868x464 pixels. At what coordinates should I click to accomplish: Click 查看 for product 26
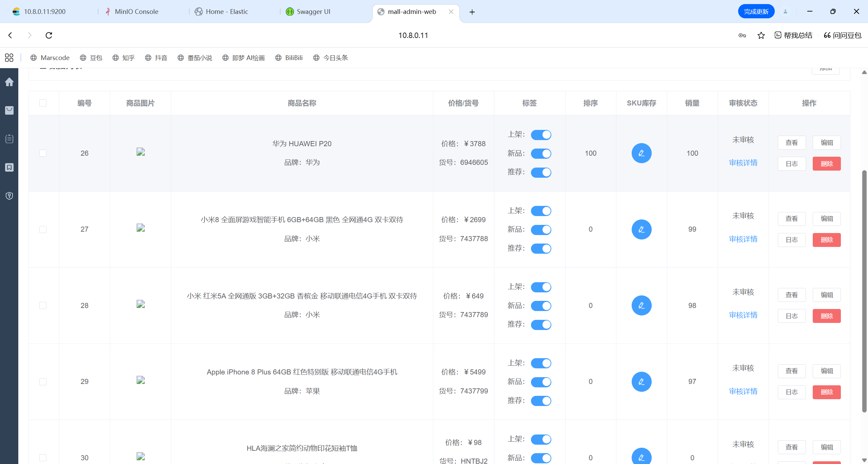click(x=792, y=143)
